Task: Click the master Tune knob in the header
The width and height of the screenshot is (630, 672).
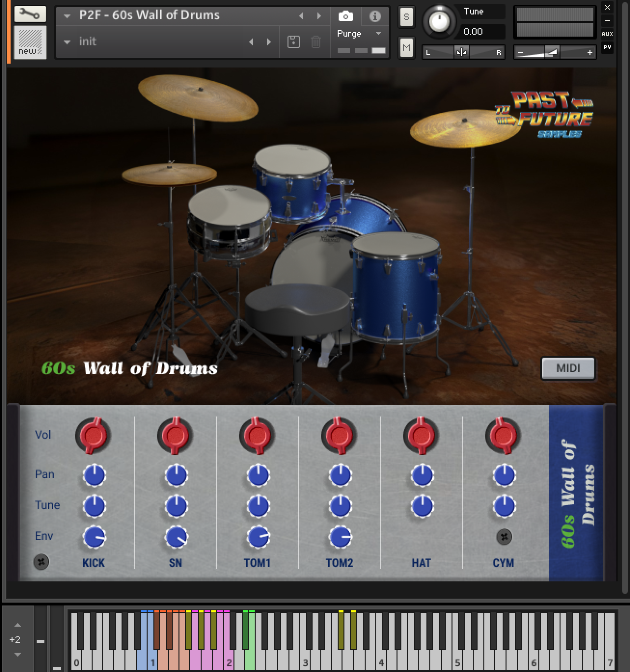Action: (x=439, y=21)
